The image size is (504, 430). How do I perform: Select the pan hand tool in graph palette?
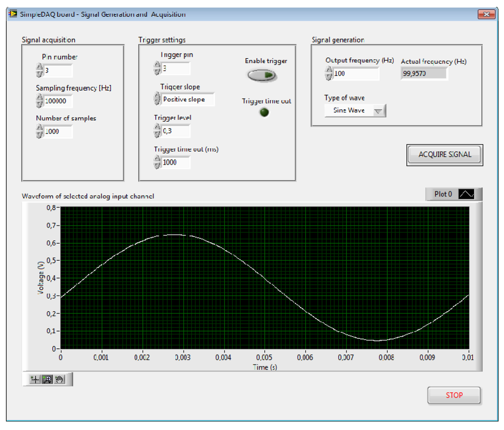[x=60, y=379]
